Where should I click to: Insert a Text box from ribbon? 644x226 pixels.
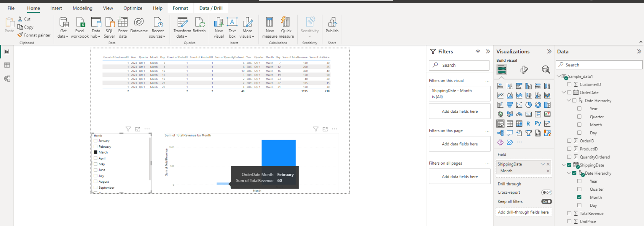tap(232, 28)
